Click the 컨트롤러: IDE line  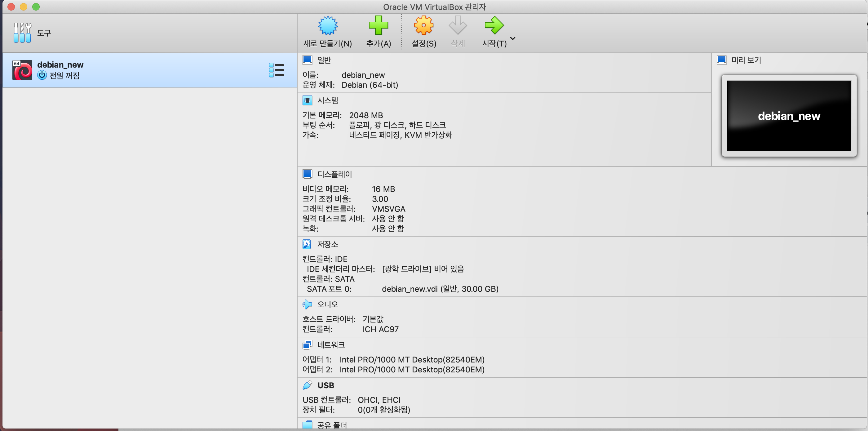325,259
